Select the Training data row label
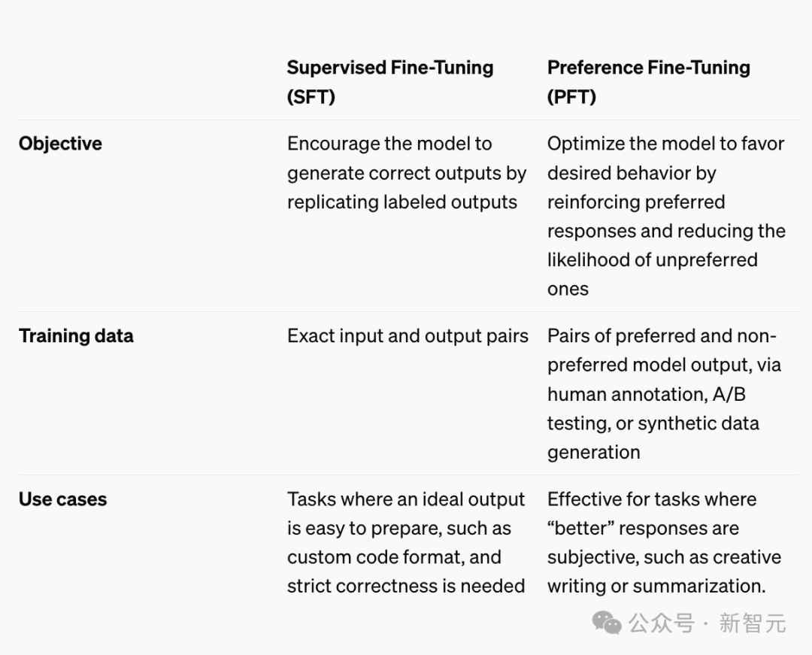 [x=76, y=335]
